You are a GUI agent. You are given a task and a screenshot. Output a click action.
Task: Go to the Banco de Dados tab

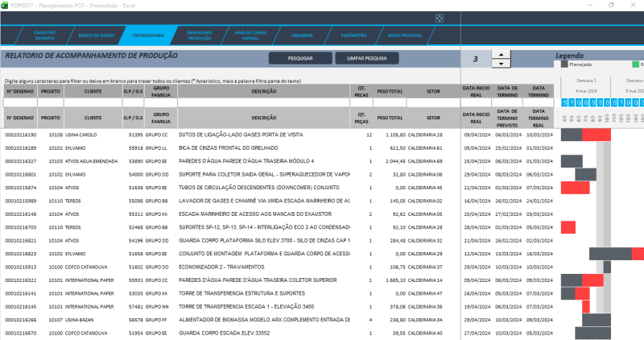tap(96, 35)
